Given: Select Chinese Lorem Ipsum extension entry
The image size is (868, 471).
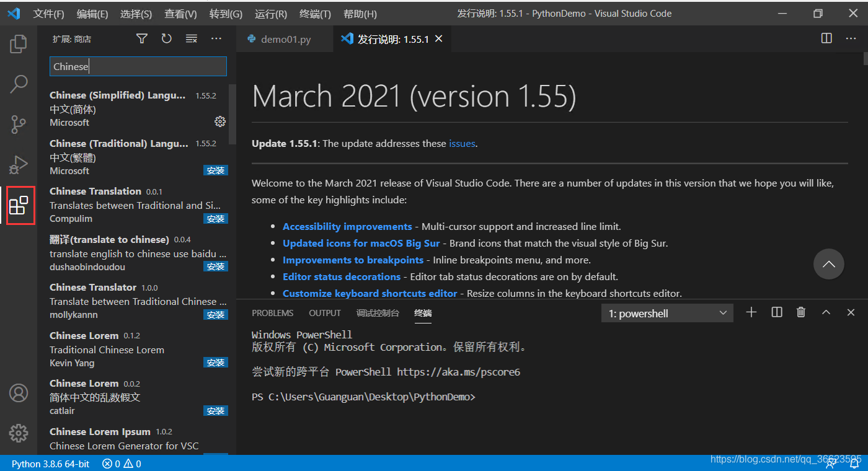Looking at the screenshot, I should [x=137, y=440].
